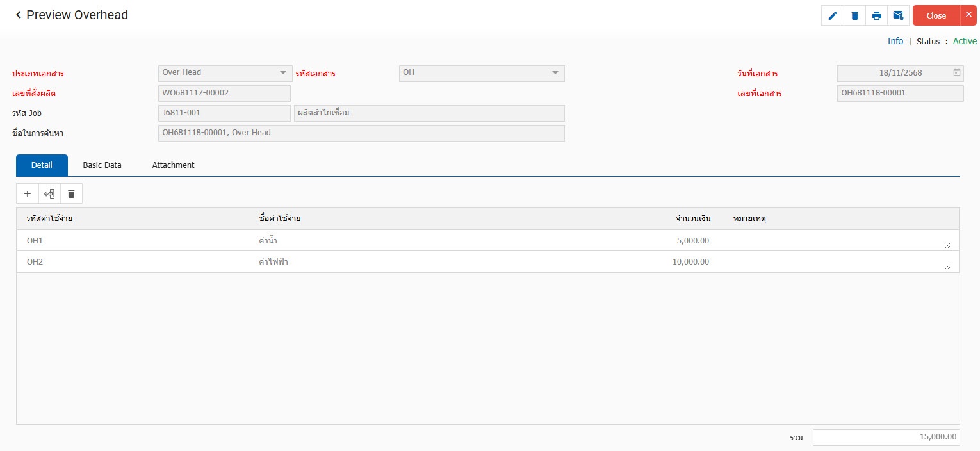This screenshot has height=451, width=980.
Task: Click the Info link
Action: click(x=895, y=41)
